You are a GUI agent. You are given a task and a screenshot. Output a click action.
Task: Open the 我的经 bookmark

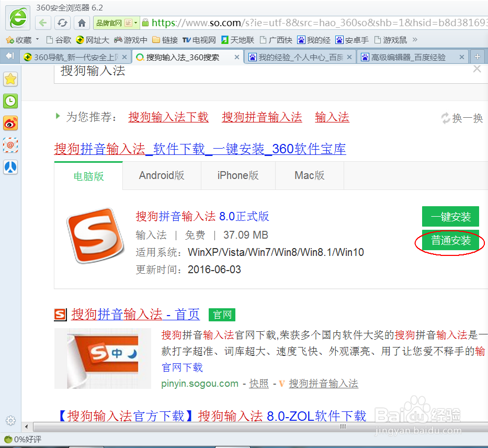pos(314,40)
